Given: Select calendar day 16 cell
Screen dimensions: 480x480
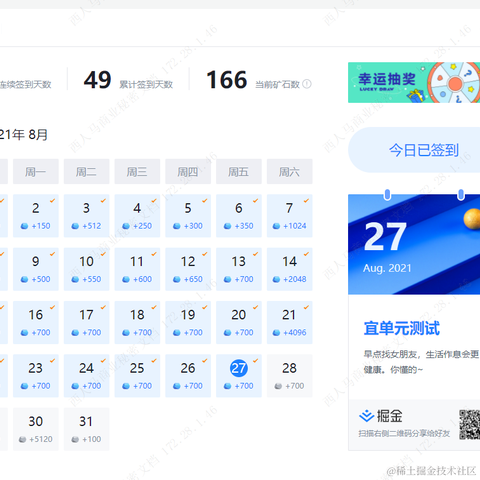Looking at the screenshot, I should [x=36, y=322].
